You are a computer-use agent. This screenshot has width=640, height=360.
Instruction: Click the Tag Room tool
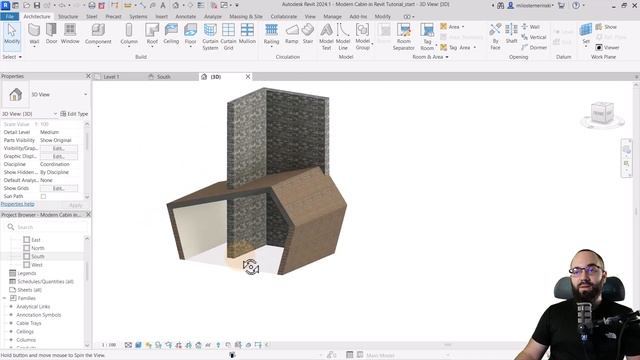point(427,37)
